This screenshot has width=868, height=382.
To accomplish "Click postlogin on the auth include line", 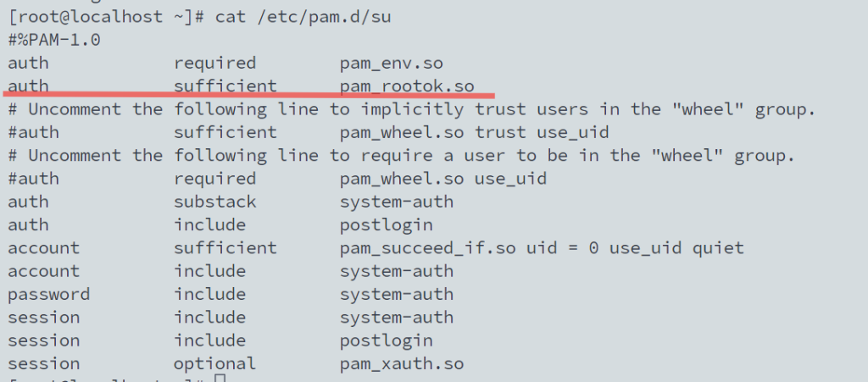I will 387,225.
